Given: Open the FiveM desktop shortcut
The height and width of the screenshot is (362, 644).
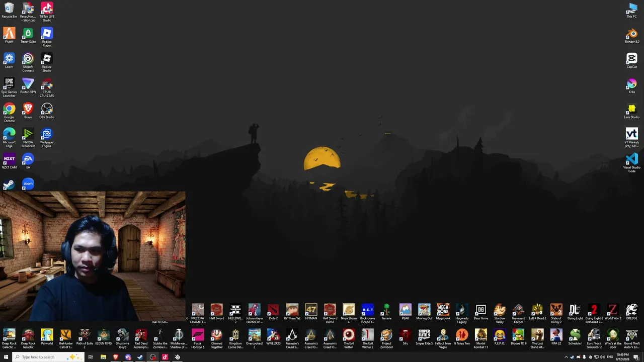Looking at the screenshot, I should click(9, 36).
